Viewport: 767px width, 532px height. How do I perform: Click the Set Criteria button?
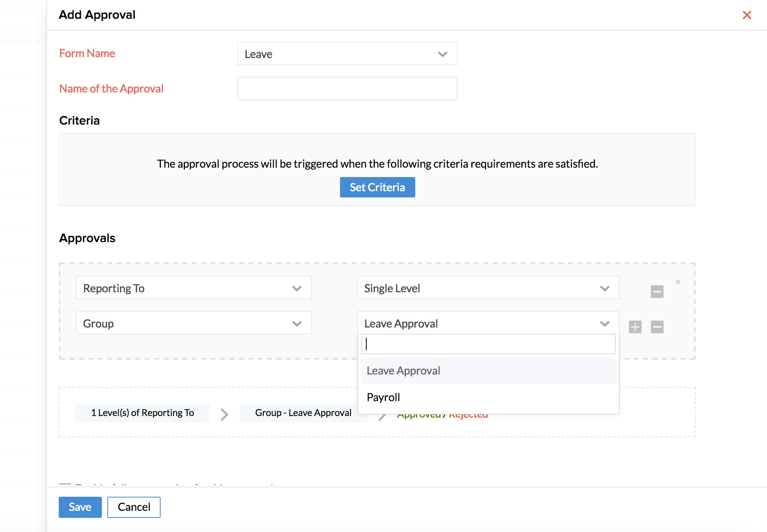[377, 187]
